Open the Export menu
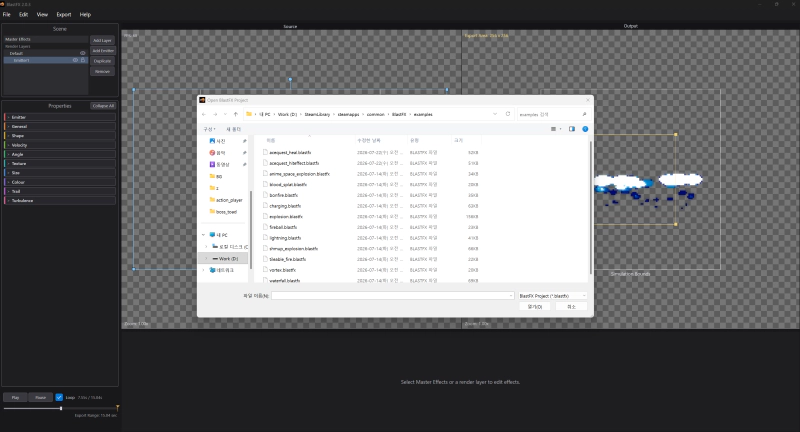The width and height of the screenshot is (800, 432). pos(64,14)
